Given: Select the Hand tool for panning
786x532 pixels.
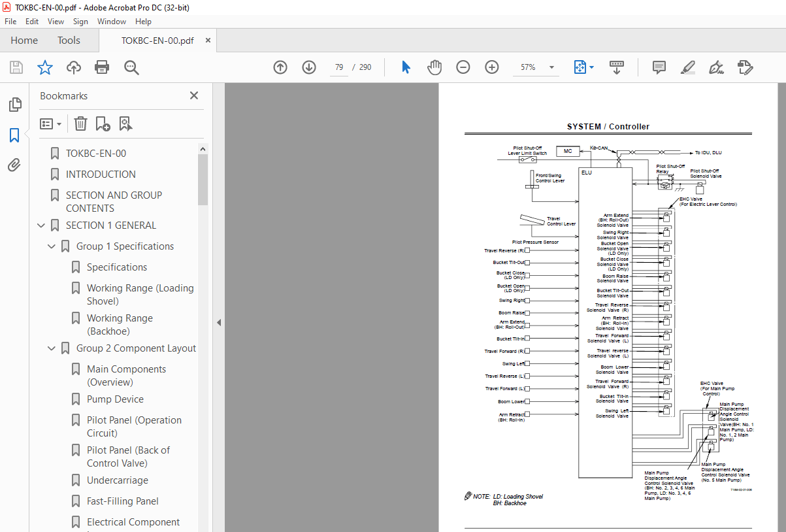Looking at the screenshot, I should click(x=434, y=67).
